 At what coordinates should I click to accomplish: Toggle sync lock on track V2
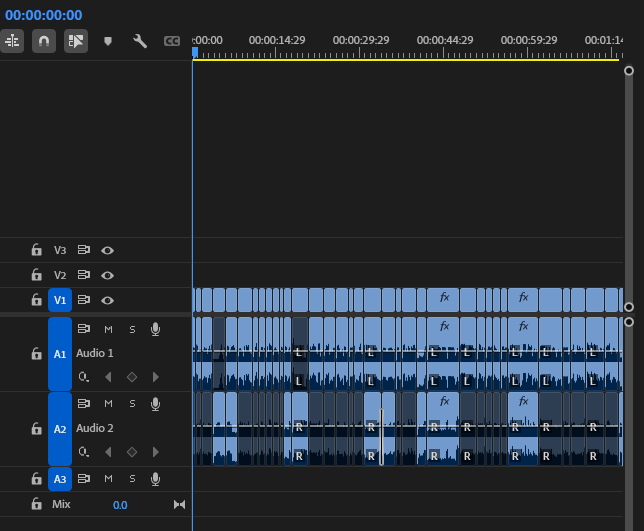click(x=85, y=275)
